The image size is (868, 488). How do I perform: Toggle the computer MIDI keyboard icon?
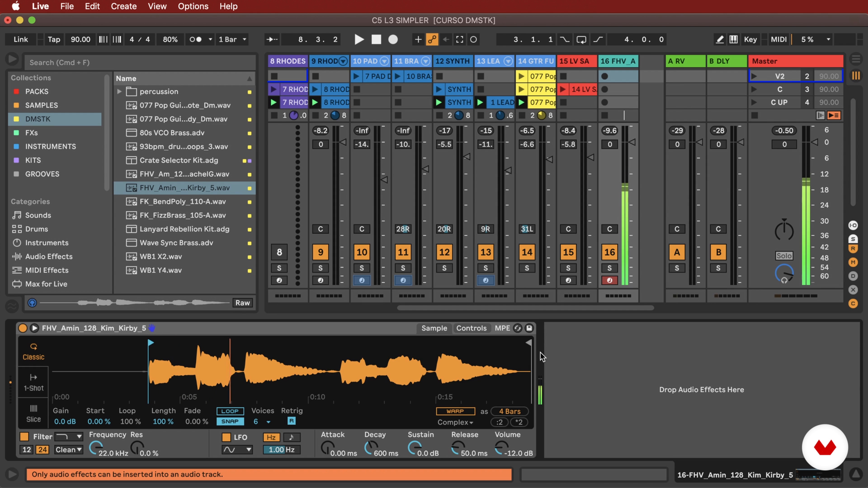point(733,39)
